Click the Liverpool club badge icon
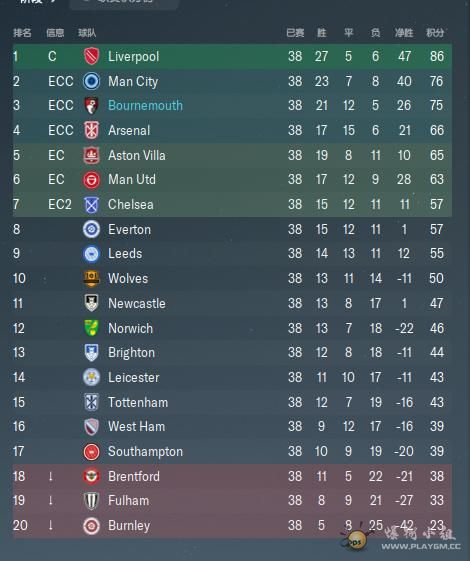The width and height of the screenshot is (470, 561). click(x=91, y=57)
